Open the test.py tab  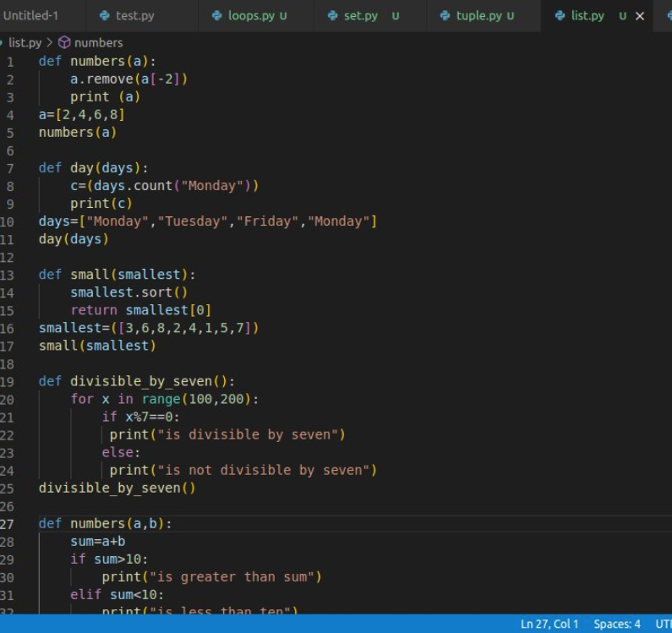(134, 16)
